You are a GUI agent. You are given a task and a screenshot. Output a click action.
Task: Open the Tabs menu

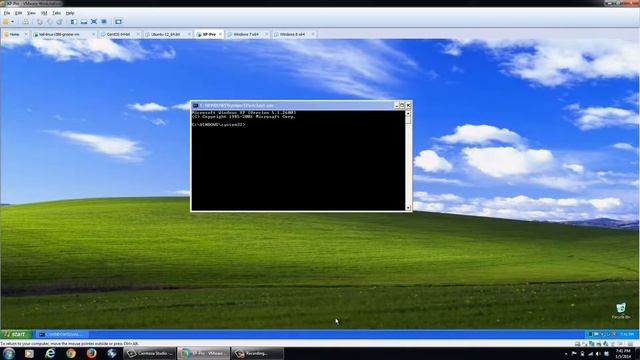57,13
